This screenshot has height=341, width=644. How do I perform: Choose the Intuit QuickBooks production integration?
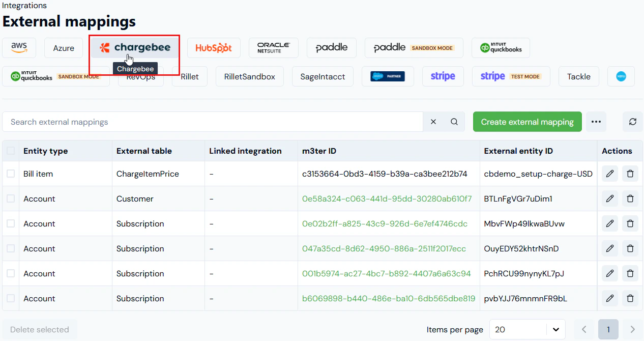click(501, 48)
